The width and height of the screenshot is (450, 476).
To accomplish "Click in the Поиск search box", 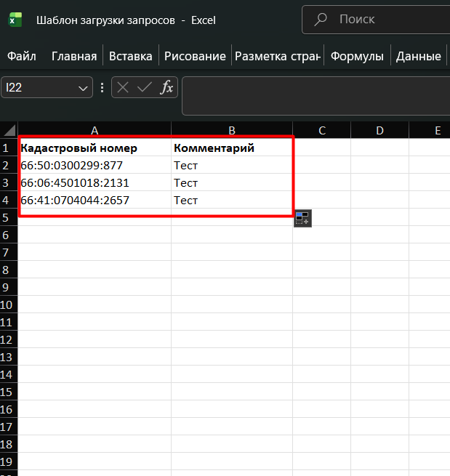I will tap(376, 20).
